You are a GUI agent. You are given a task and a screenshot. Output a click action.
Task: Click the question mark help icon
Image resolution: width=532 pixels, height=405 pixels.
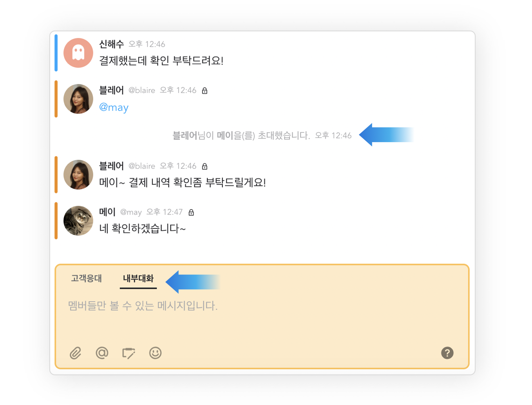(447, 353)
